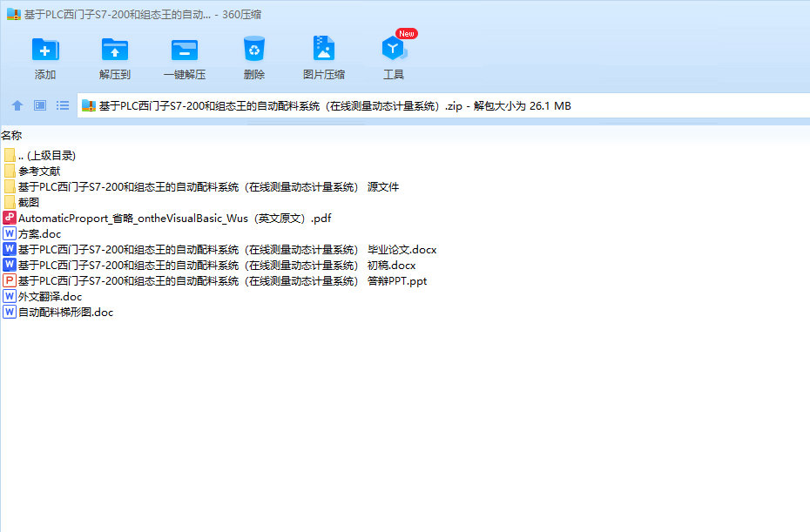Click the 删除 (Delete) recycle icon
The image size is (810, 532).
(x=254, y=49)
